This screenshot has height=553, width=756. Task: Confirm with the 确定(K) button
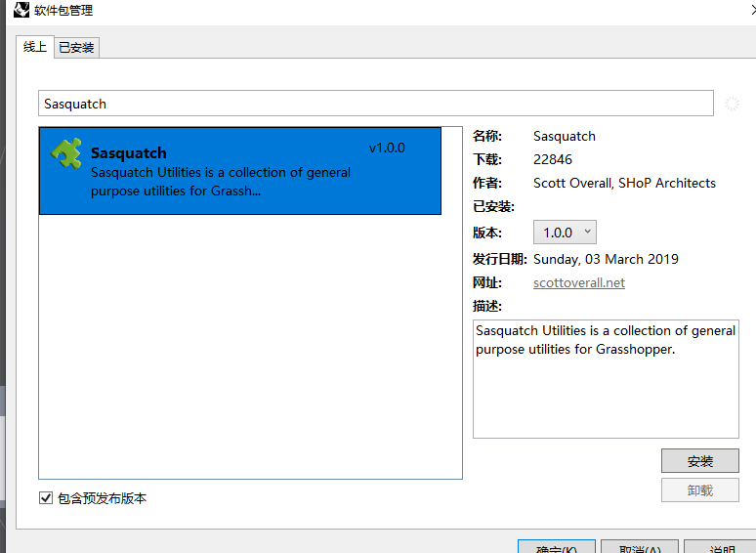pos(556,547)
